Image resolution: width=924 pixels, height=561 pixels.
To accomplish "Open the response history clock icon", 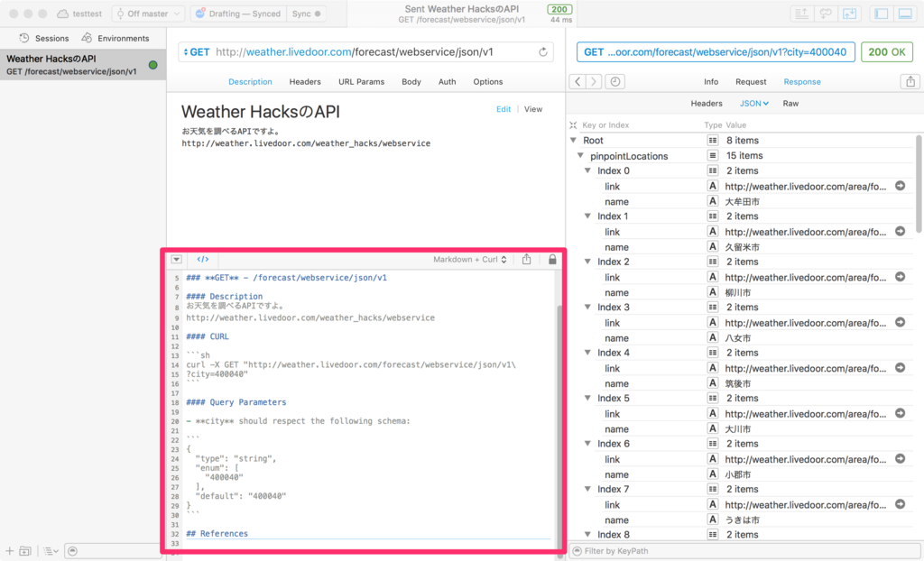I will click(615, 82).
